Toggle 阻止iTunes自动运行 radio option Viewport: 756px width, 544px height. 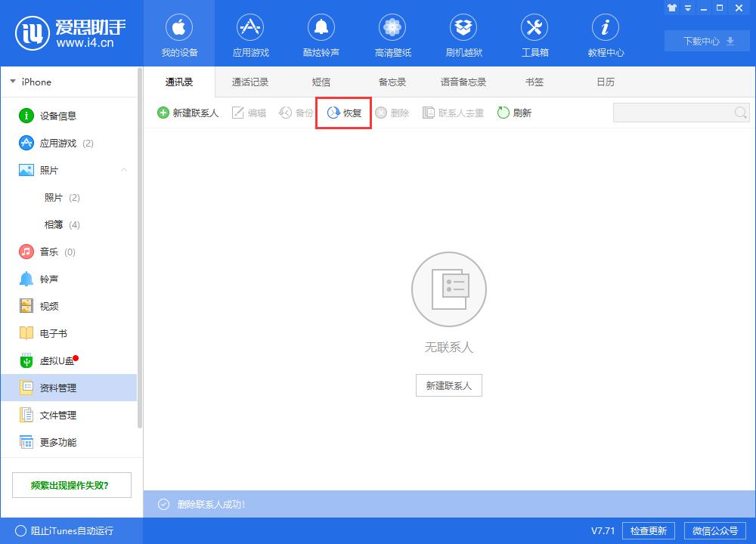(x=21, y=530)
